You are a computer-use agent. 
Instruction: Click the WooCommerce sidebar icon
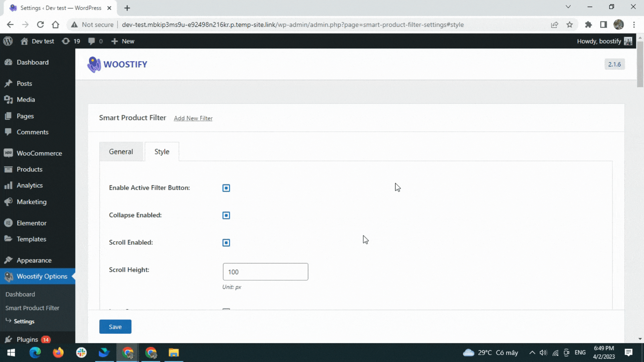(x=7, y=153)
